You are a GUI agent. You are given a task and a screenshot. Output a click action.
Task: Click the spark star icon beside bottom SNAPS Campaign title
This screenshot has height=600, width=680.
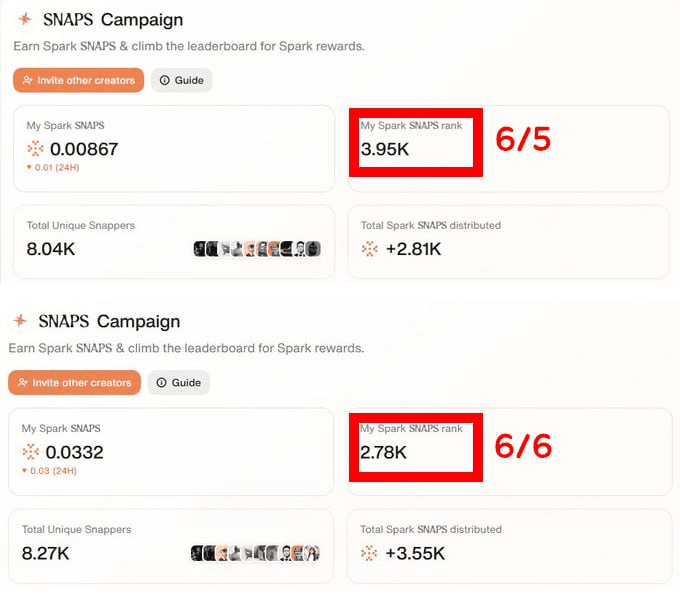click(x=20, y=321)
